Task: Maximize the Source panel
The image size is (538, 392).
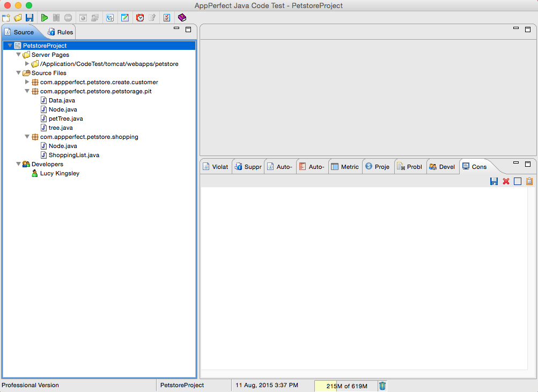Action: [188, 29]
